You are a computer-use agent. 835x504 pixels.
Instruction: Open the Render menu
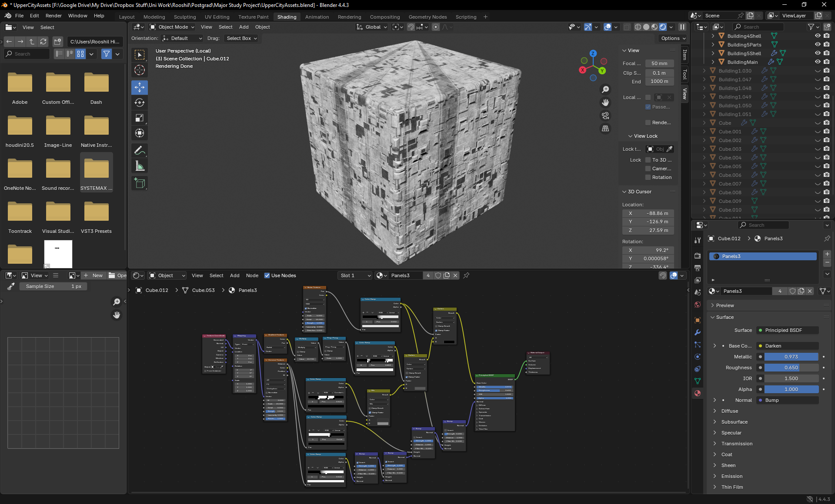53,16
